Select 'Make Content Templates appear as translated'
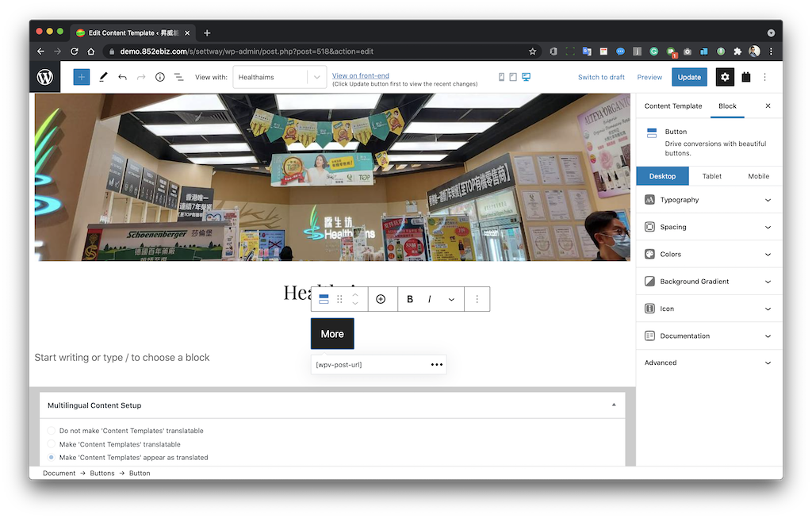This screenshot has height=518, width=812. 52,458
